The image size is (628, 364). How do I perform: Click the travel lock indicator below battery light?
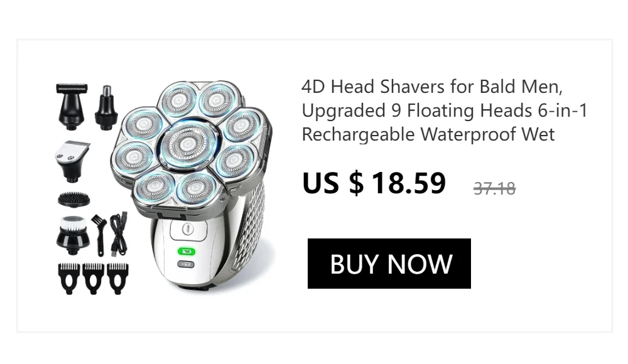(x=186, y=264)
